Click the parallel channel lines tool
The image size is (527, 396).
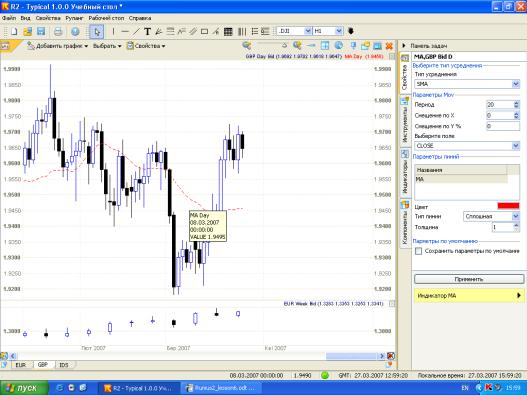coord(193,32)
